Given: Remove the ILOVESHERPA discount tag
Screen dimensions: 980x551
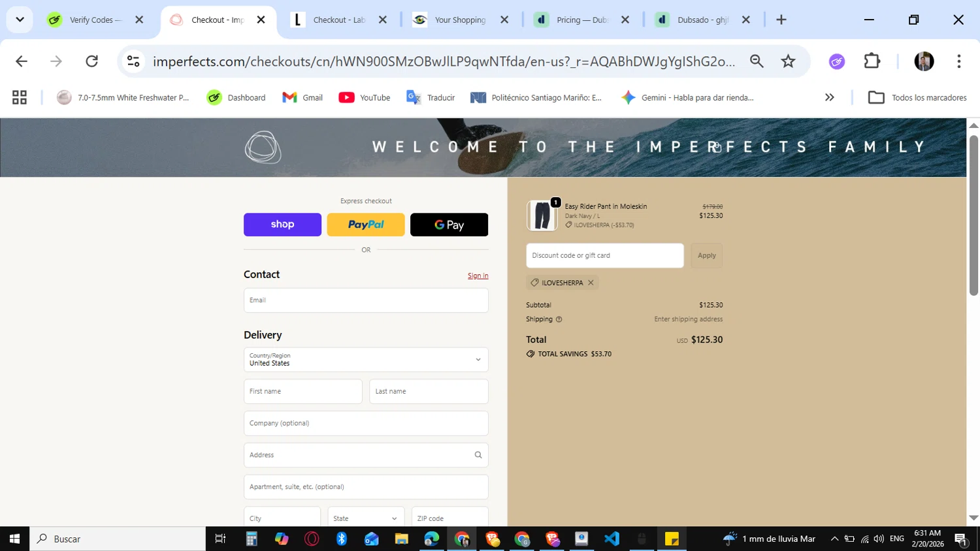Looking at the screenshot, I should click(591, 283).
